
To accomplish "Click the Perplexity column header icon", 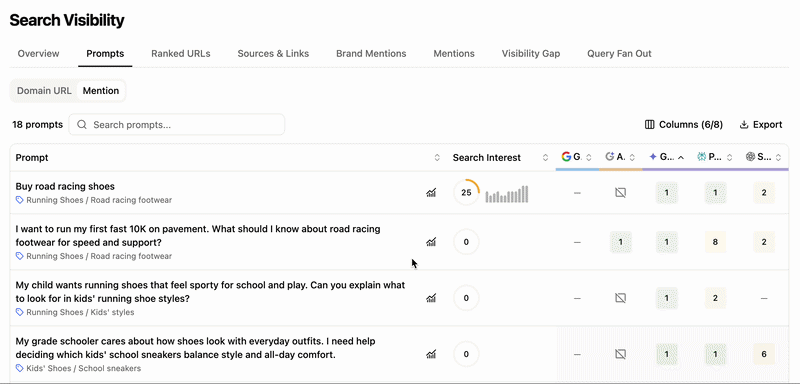I will 702,157.
